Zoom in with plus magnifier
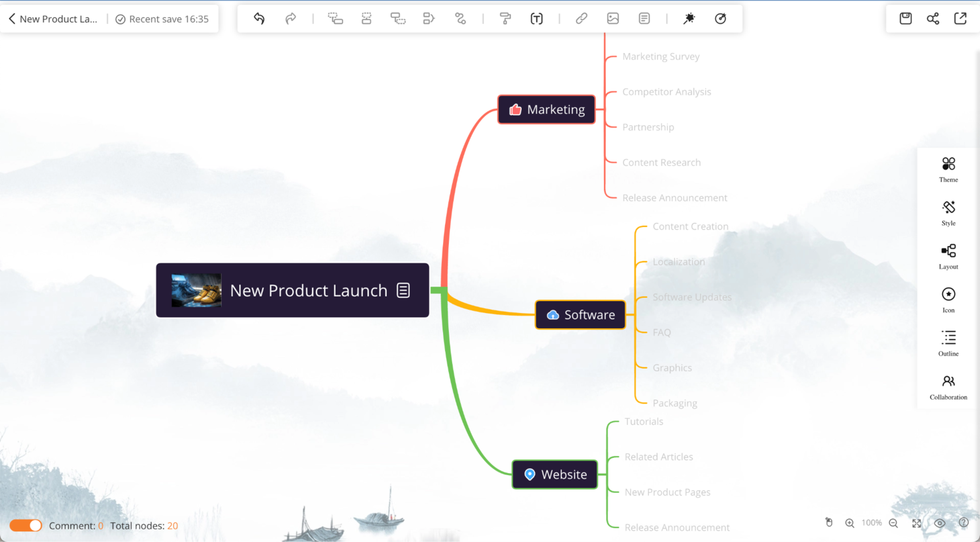980x542 pixels. click(x=850, y=523)
